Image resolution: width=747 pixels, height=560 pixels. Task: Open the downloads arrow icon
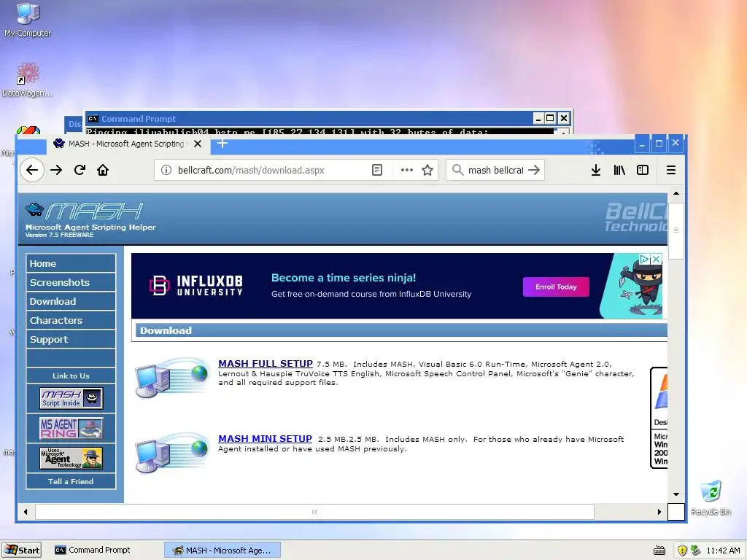click(595, 170)
